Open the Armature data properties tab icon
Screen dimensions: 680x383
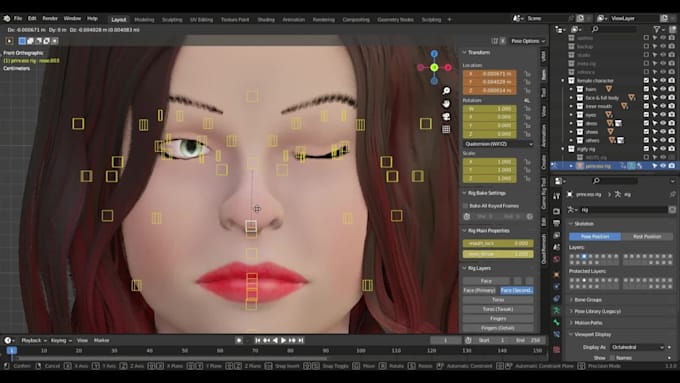[556, 311]
